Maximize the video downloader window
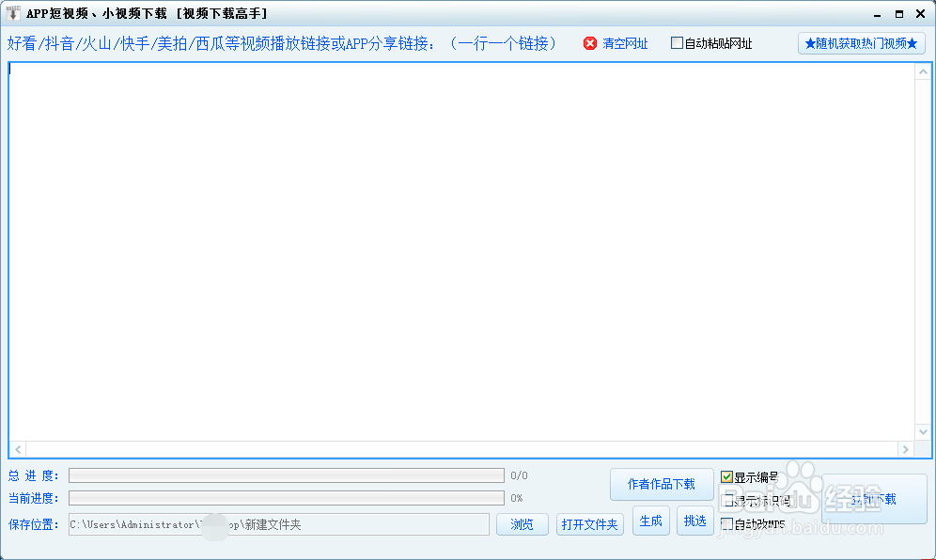Viewport: 936px width, 560px height. (899, 14)
